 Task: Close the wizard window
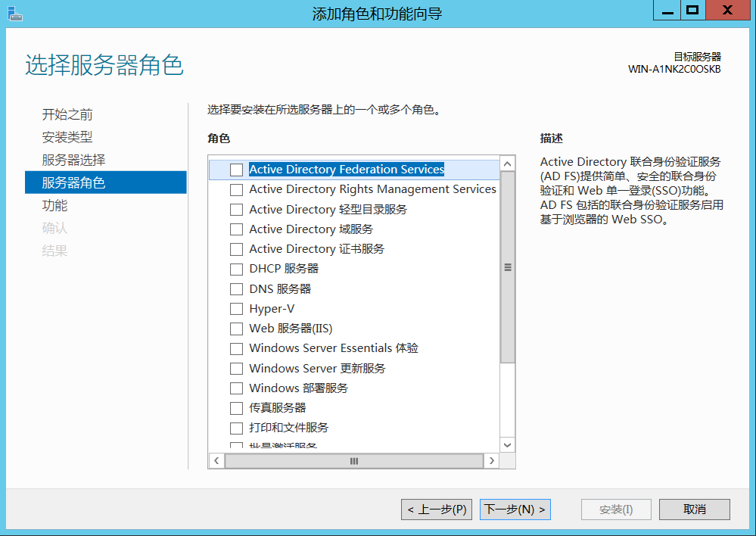[x=727, y=10]
